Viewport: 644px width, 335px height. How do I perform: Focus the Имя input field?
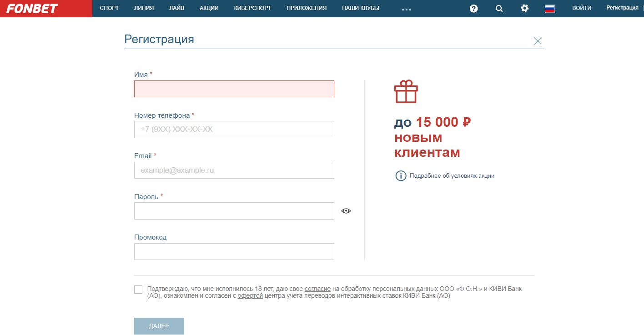(234, 89)
